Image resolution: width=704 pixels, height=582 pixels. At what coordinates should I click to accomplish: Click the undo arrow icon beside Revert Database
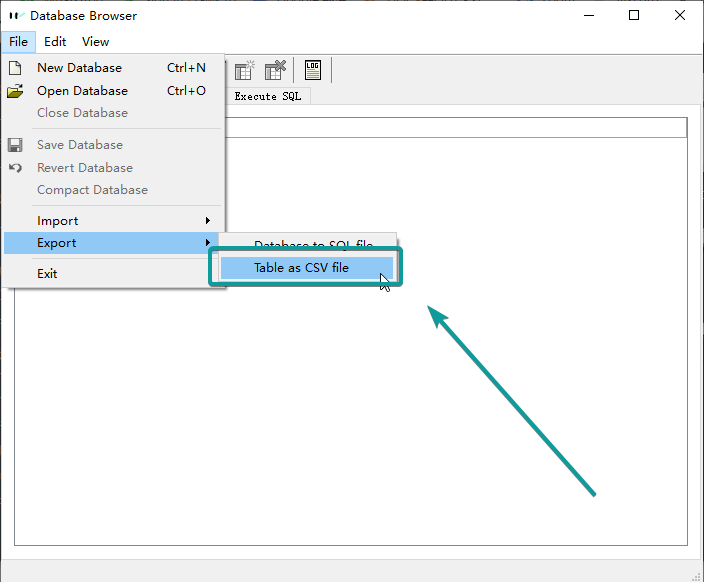pyautogui.click(x=15, y=168)
